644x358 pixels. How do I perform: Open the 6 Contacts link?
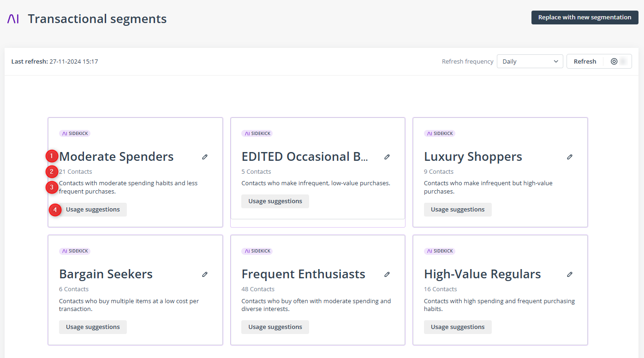74,289
